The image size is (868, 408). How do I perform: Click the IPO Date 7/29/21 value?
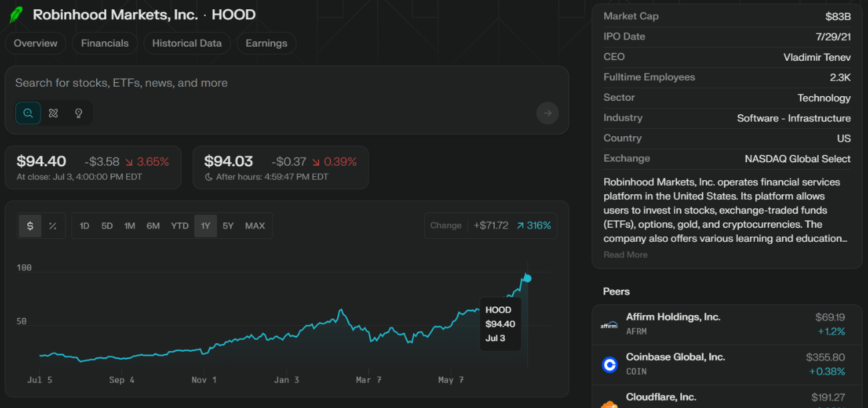832,37
